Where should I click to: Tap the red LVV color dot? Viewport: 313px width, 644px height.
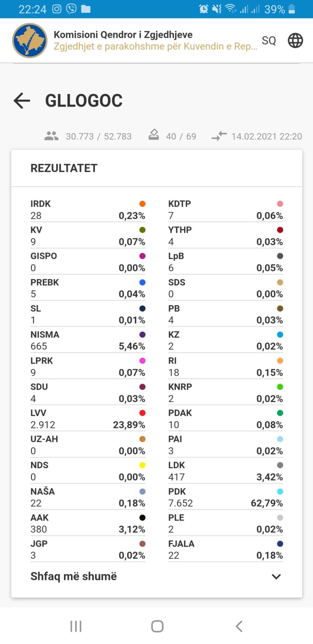coord(142,413)
